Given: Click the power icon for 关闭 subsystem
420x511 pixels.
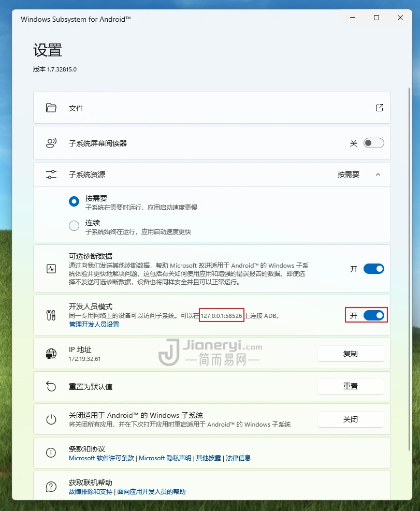Looking at the screenshot, I should pyautogui.click(x=51, y=419).
